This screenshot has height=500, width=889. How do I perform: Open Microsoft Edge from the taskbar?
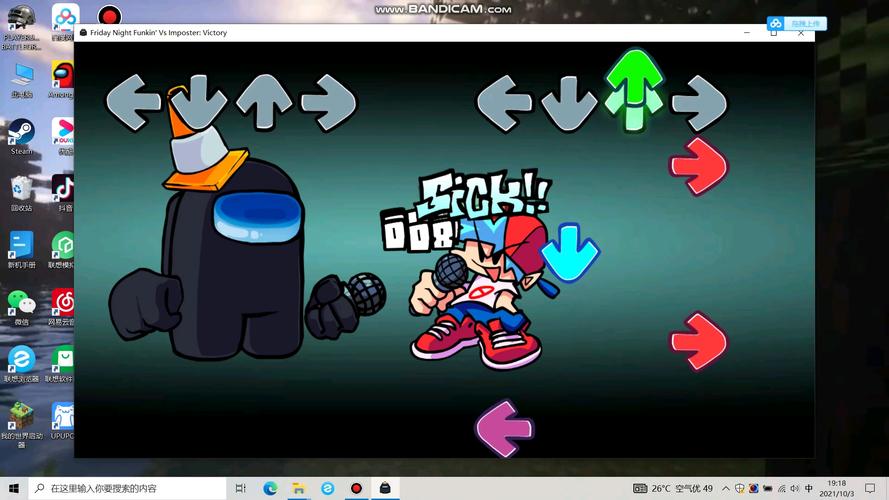coord(270,488)
